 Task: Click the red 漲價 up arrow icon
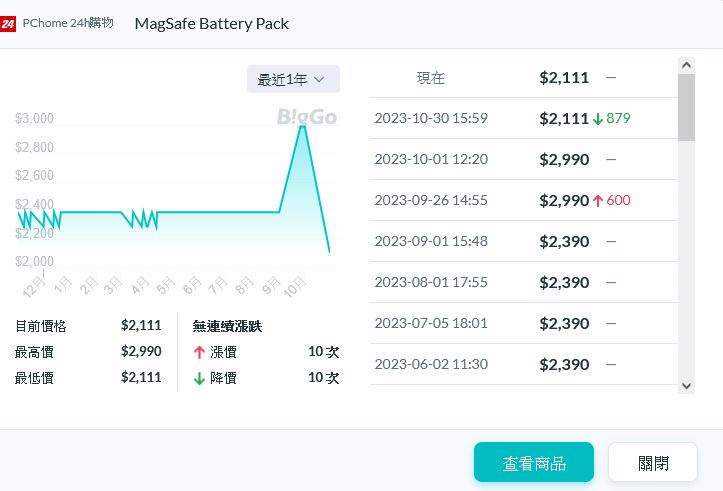coord(200,352)
